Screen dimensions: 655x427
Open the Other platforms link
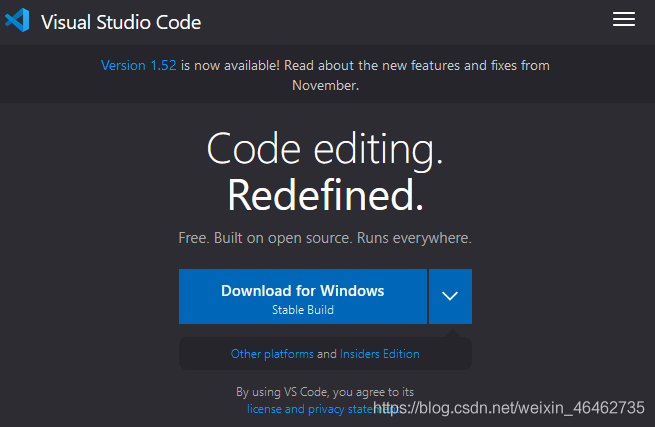[x=272, y=354]
